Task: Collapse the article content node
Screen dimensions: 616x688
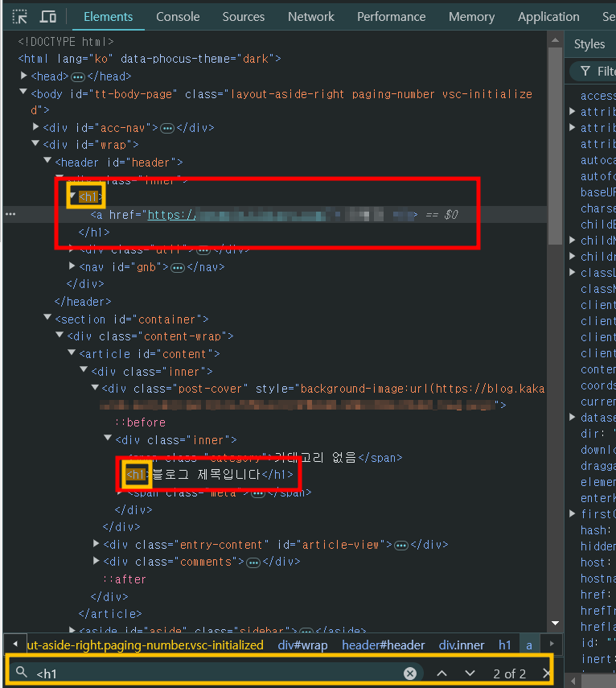Action: [x=72, y=352]
